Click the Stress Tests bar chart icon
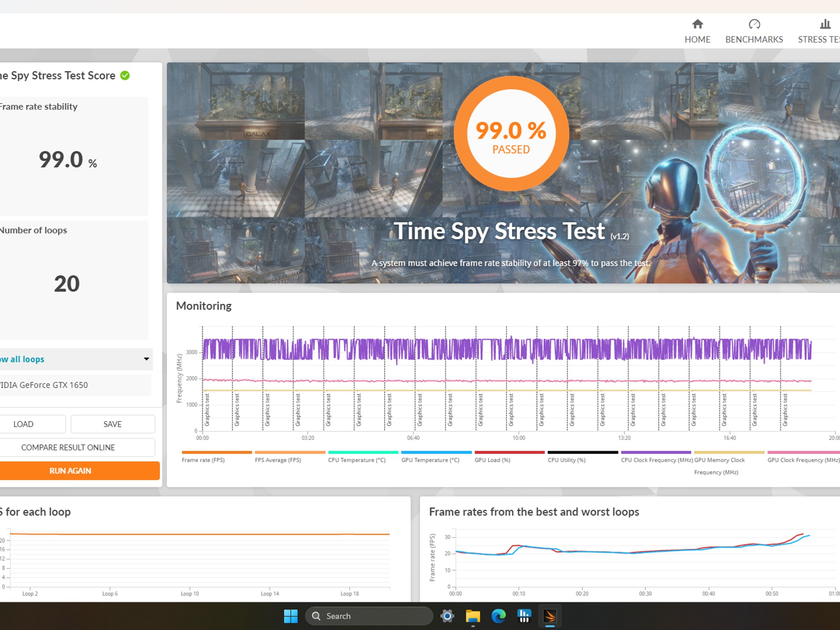840x630 pixels. coord(825,24)
